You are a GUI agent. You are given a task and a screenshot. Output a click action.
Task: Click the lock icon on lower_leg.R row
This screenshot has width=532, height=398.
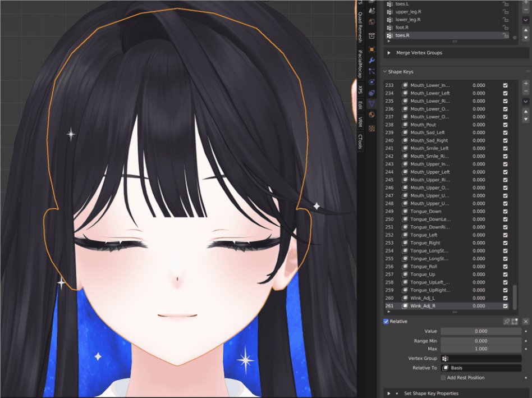pos(506,20)
